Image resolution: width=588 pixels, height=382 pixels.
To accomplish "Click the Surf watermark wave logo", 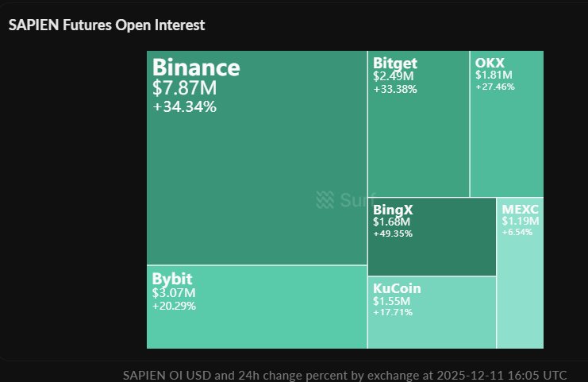I will pos(325,199).
